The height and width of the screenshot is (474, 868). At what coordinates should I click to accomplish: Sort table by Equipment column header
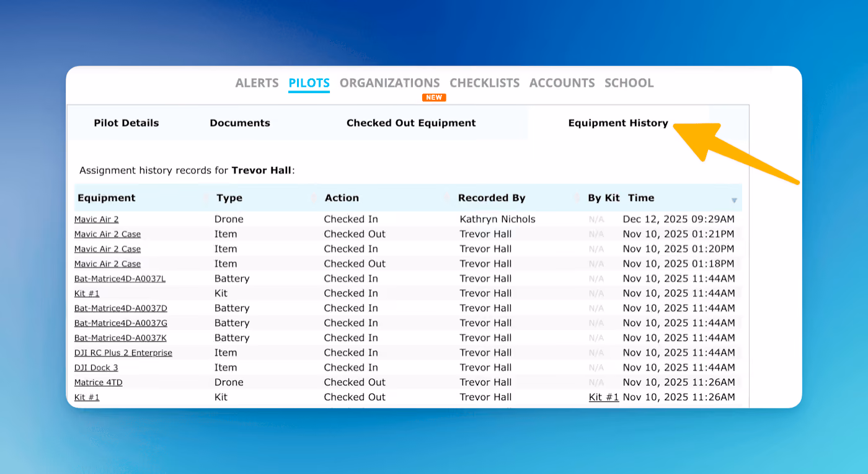[x=106, y=198]
